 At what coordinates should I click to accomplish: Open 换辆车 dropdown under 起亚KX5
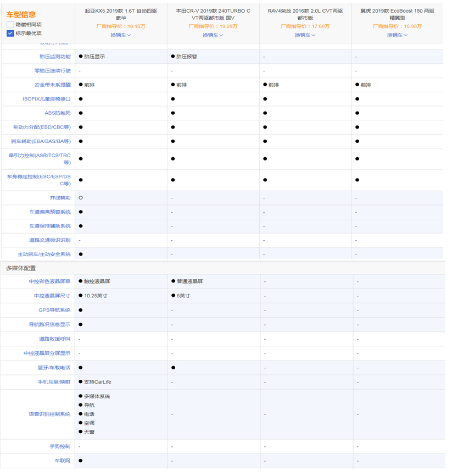click(121, 35)
